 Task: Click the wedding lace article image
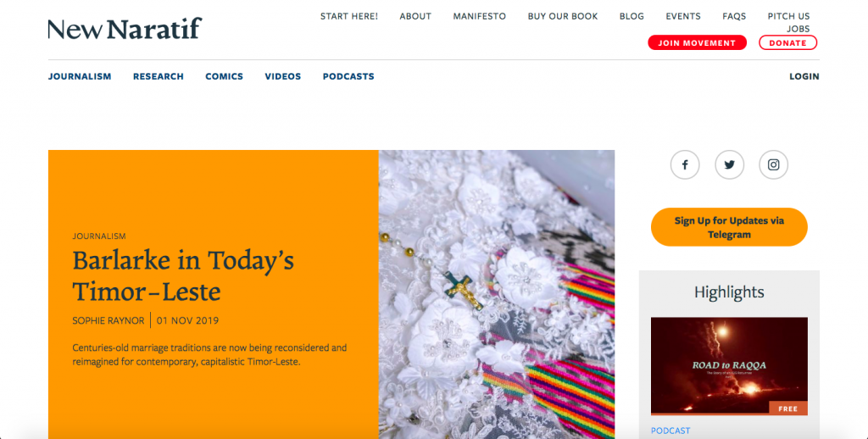point(497,295)
